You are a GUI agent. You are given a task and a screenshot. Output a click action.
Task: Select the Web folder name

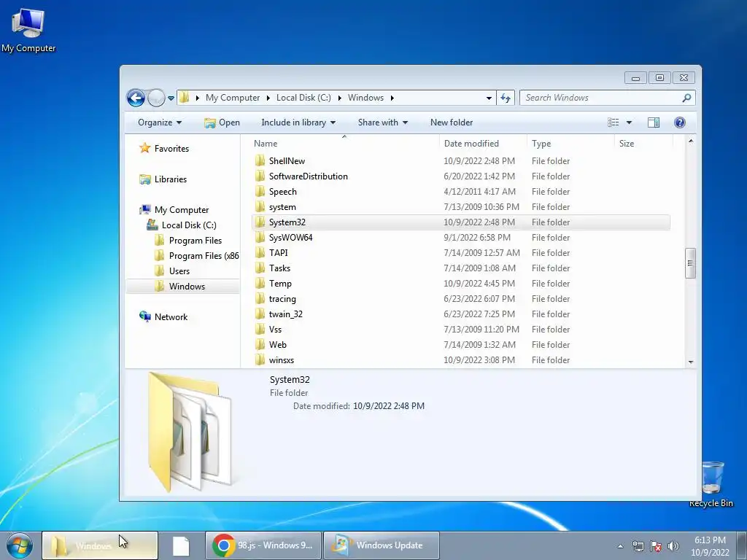pos(278,345)
